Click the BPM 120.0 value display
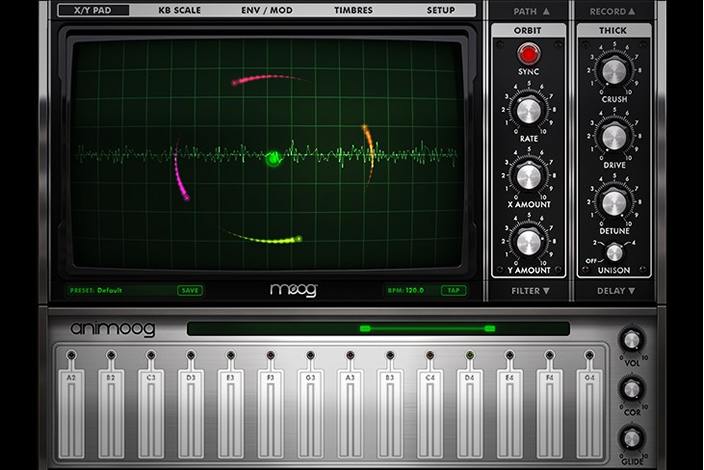The height and width of the screenshot is (470, 704). pyautogui.click(x=406, y=290)
